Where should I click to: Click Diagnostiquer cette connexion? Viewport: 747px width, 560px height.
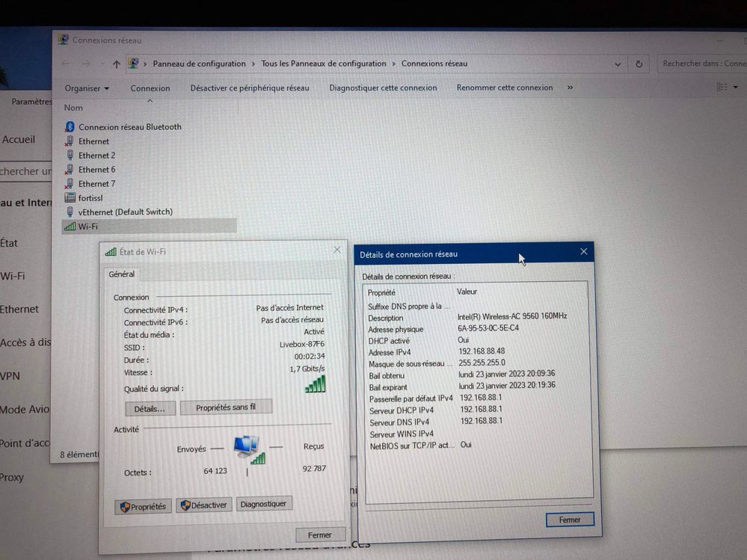point(383,87)
